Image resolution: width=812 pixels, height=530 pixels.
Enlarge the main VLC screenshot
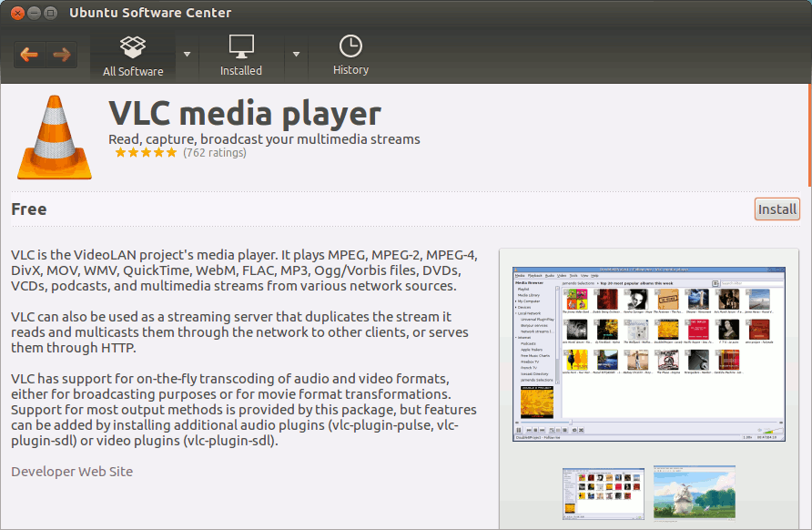coord(648,352)
